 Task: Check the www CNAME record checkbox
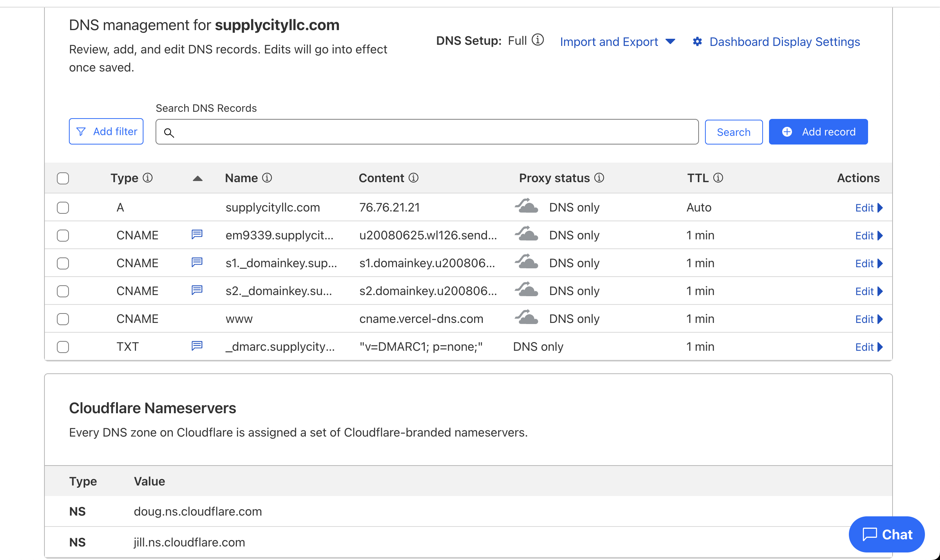[63, 319]
